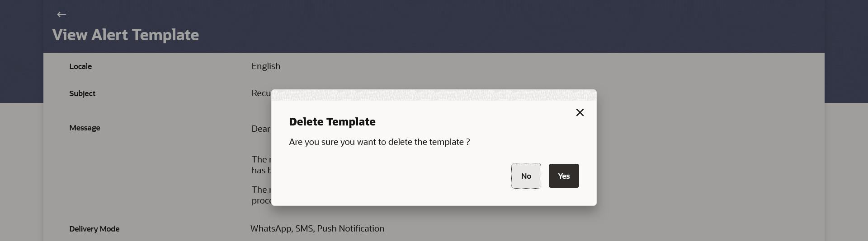Click the textured strip atop the dialog
The width and height of the screenshot is (868, 241).
click(x=434, y=95)
